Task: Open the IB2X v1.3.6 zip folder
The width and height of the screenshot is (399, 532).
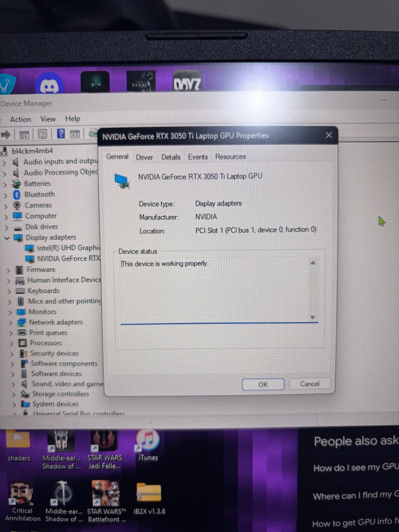Action: [x=149, y=498]
